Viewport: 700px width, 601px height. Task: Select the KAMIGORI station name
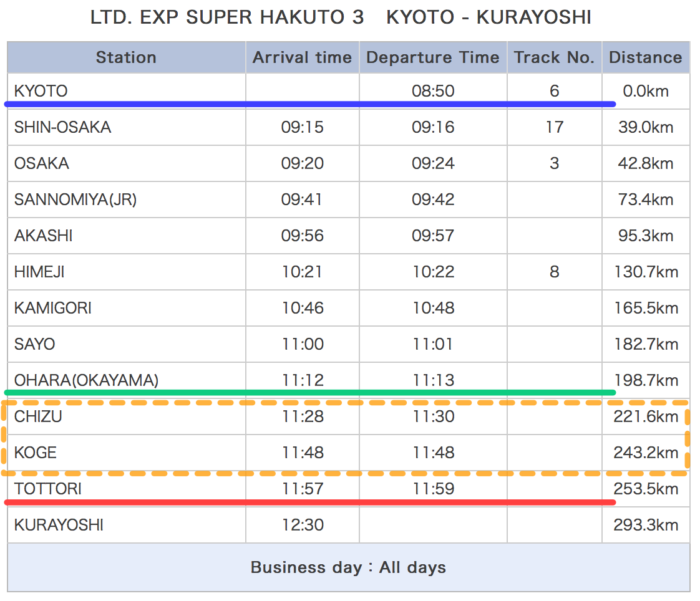52,308
